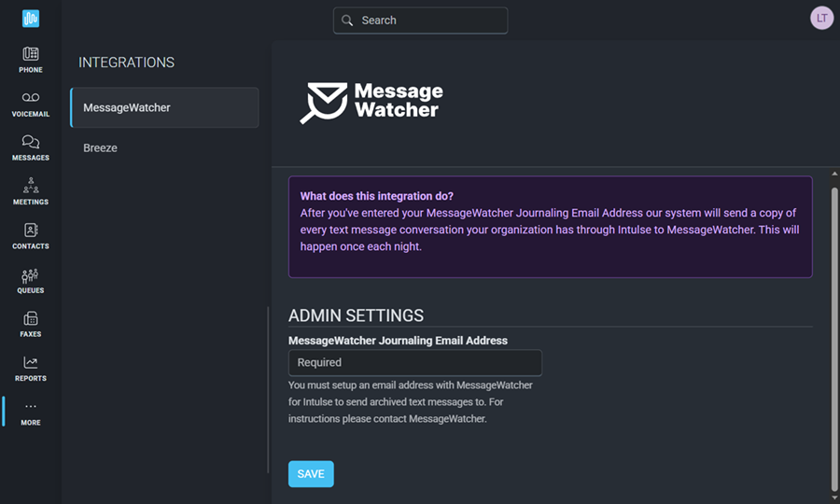The width and height of the screenshot is (840, 504).
Task: Click the Intulse logo icon
Action: [x=31, y=19]
